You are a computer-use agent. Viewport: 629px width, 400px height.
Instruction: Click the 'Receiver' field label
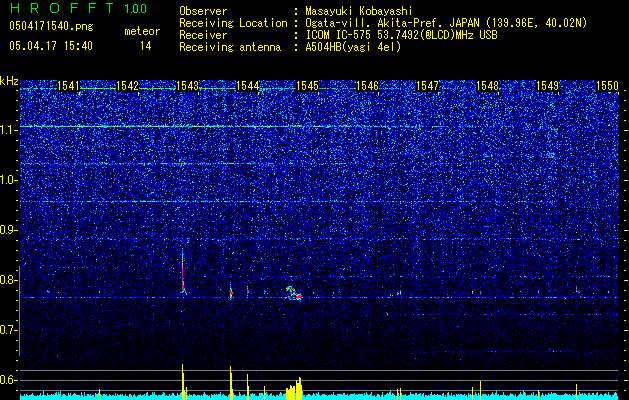[x=203, y=35]
